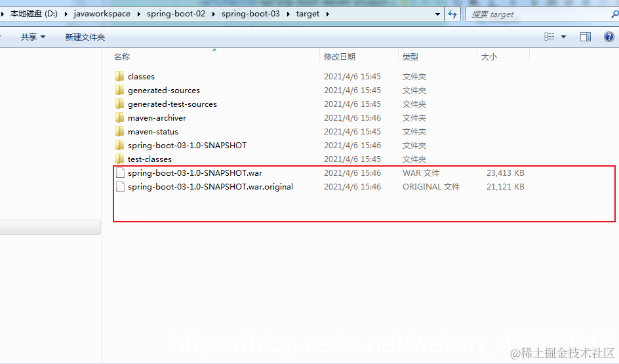
Task: Expand the arrow after javaworkspace in the path
Action: (138, 14)
